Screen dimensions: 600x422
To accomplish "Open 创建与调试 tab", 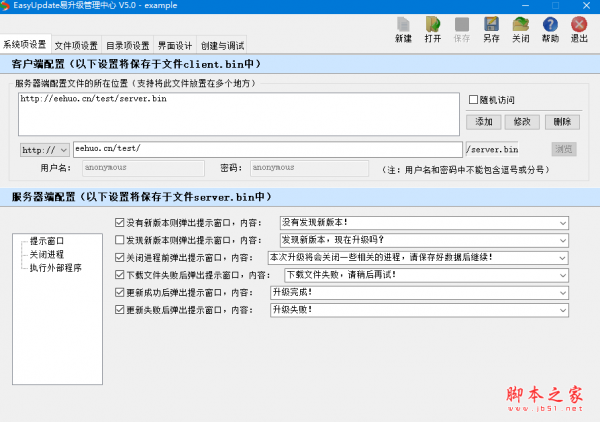I will point(222,46).
